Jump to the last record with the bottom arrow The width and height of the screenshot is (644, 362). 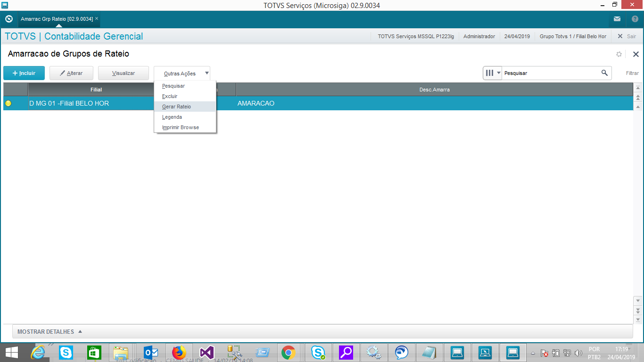pos(638,320)
